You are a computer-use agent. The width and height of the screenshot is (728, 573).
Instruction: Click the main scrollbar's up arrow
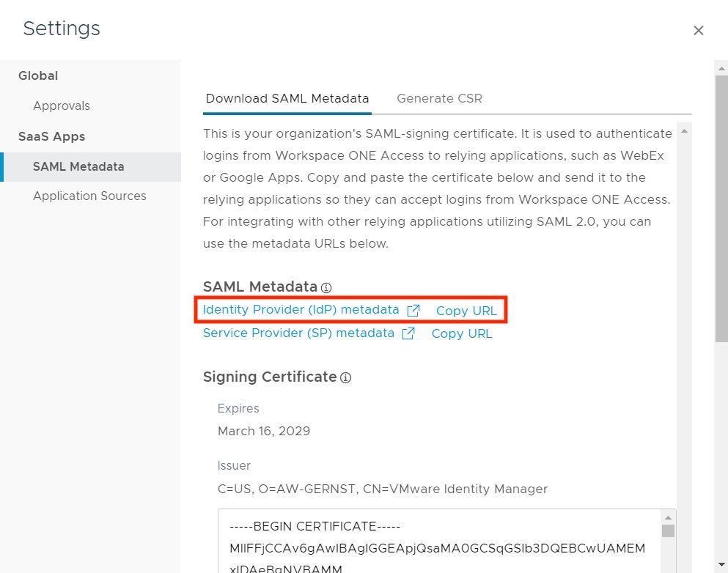tap(721, 68)
